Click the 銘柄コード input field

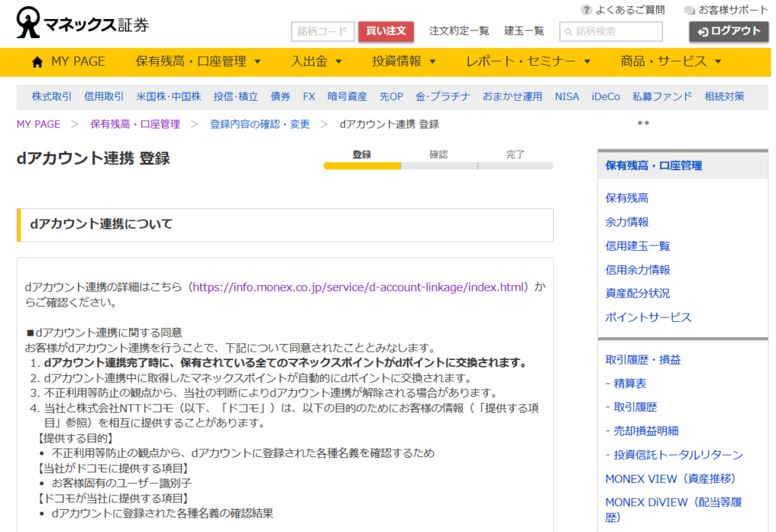(322, 32)
